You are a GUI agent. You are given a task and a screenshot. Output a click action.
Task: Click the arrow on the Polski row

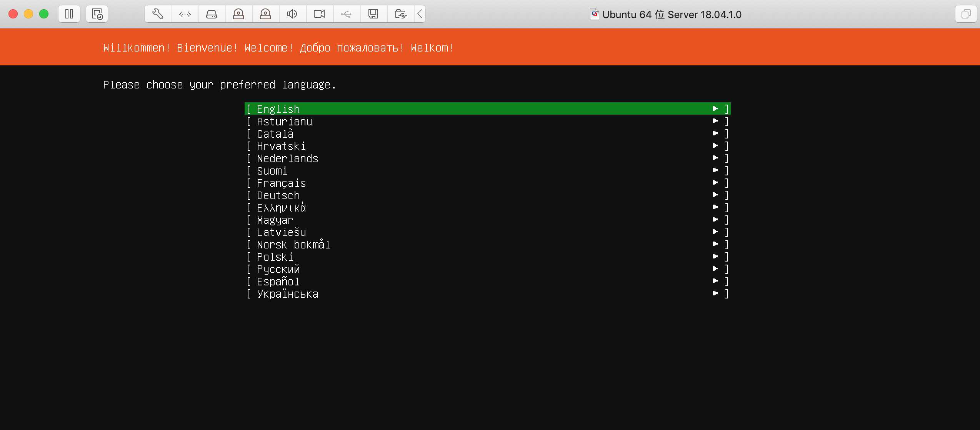click(x=715, y=256)
